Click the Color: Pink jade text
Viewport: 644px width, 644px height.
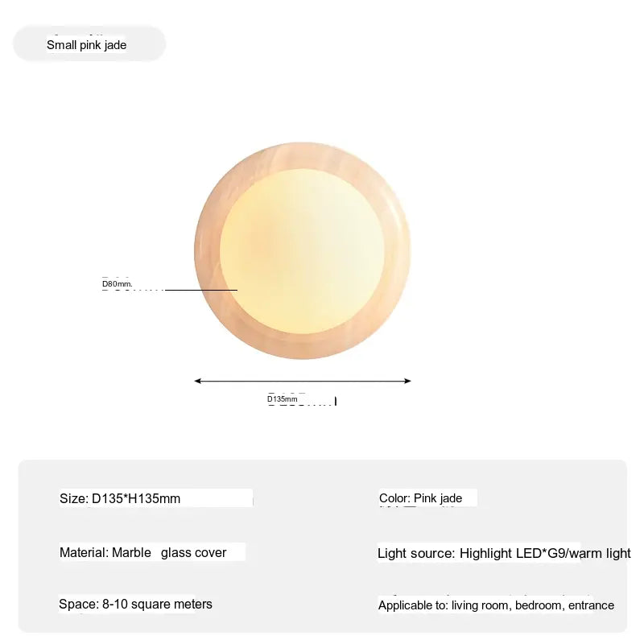point(420,498)
